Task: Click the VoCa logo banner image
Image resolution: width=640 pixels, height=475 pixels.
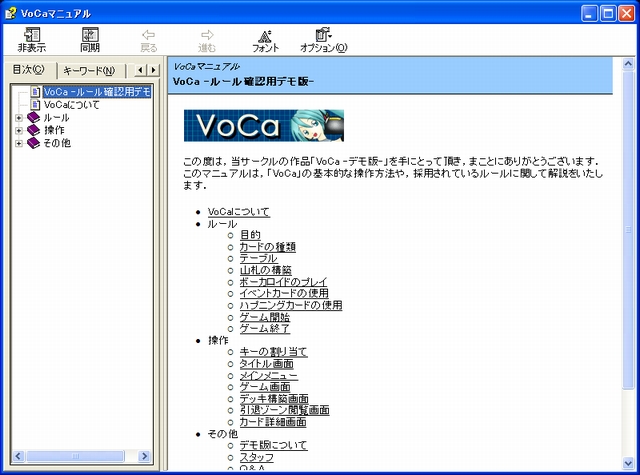Action: coord(264,126)
